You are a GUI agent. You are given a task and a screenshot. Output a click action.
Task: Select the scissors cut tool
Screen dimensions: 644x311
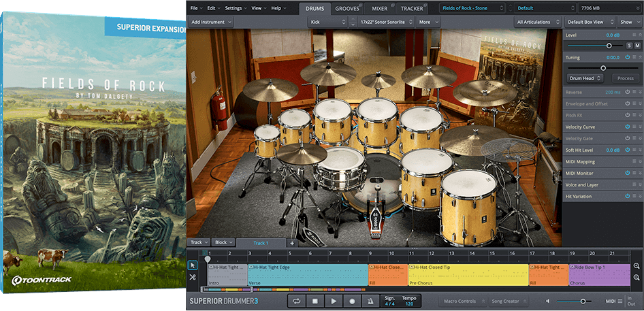(x=193, y=277)
